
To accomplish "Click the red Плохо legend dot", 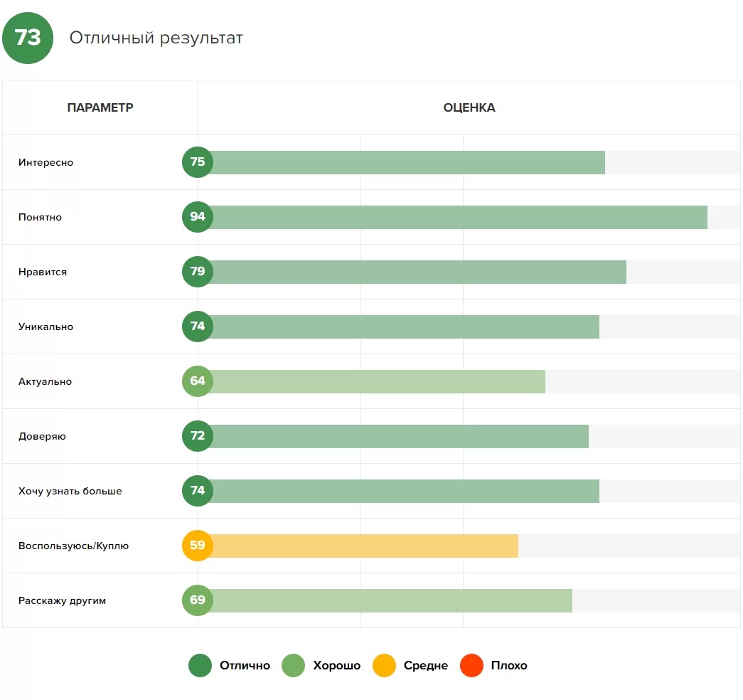I will [x=471, y=666].
